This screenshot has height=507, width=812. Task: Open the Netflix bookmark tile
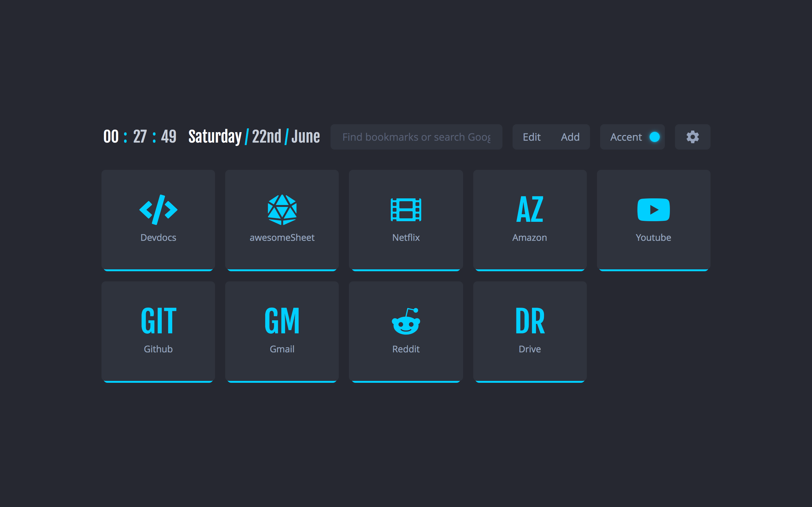coord(406,220)
